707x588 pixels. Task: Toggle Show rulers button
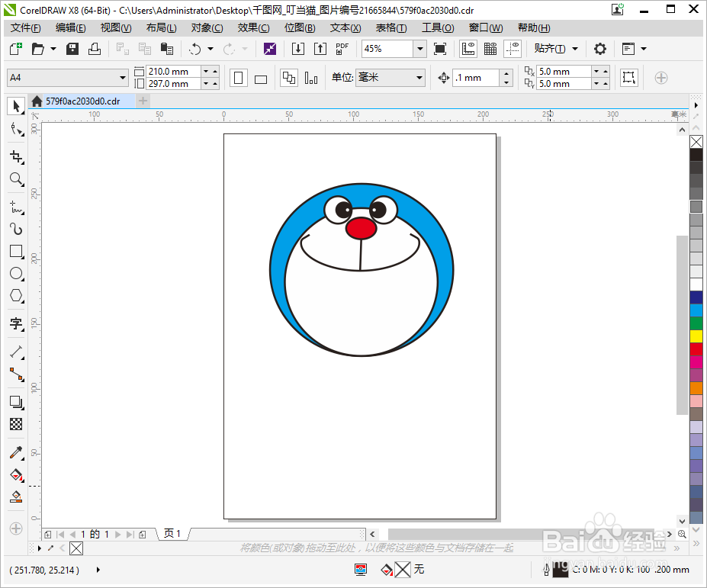tap(468, 49)
